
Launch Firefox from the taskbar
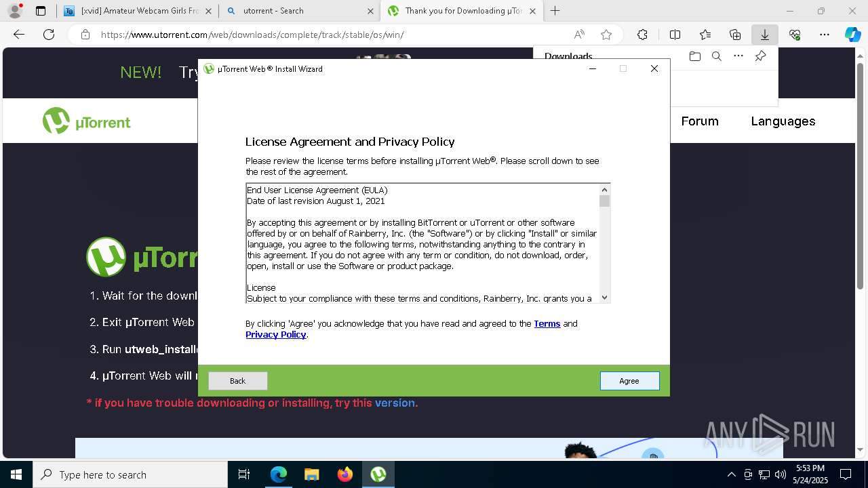click(345, 474)
